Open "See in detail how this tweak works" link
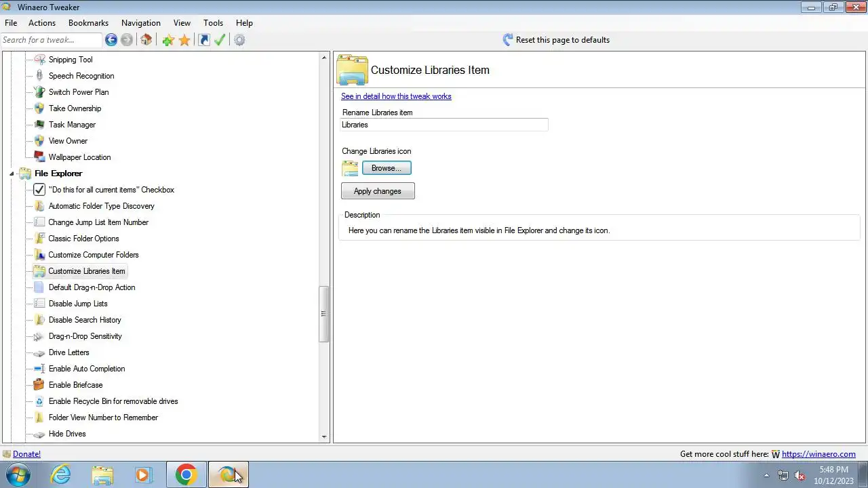This screenshot has height=488, width=868. [x=396, y=96]
